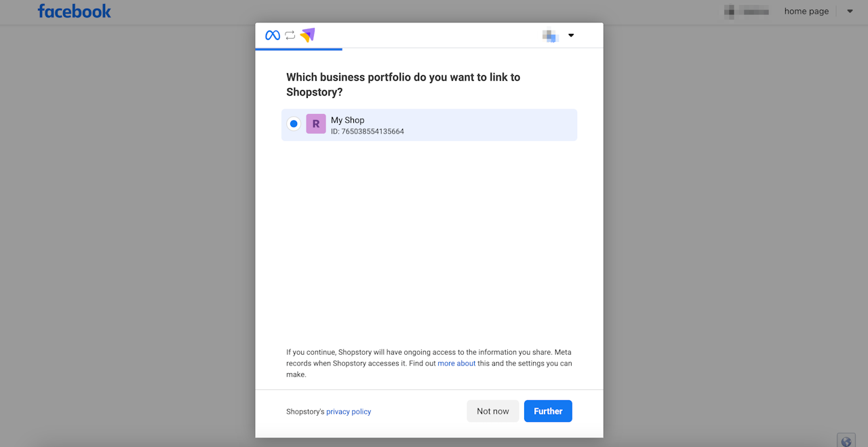The width and height of the screenshot is (868, 447).
Task: Click the account avatar in dialog header
Action: [550, 36]
